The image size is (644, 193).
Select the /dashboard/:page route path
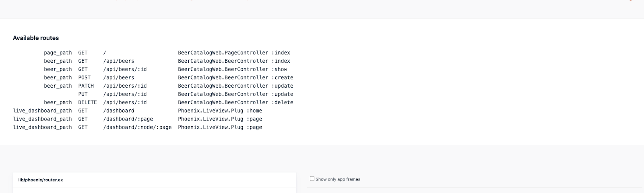point(128,119)
